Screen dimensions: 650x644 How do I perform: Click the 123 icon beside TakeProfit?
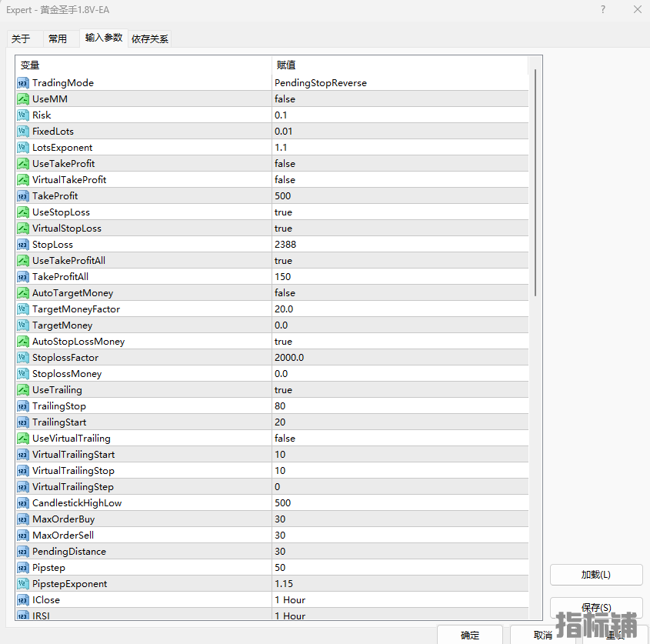(23, 196)
